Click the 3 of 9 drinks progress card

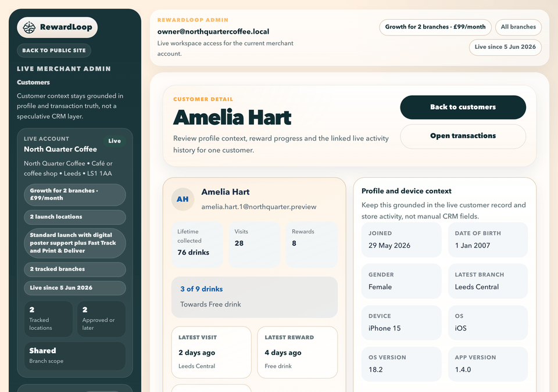(255, 297)
